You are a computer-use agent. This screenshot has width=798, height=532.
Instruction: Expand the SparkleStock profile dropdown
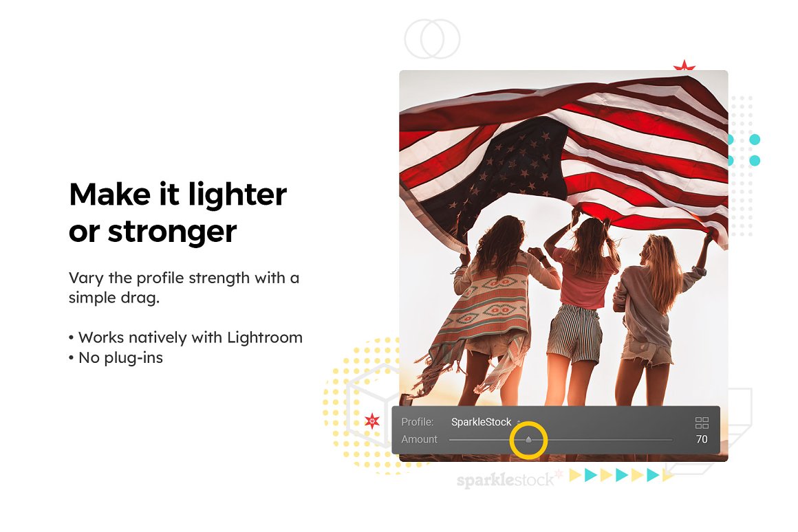tap(519, 421)
